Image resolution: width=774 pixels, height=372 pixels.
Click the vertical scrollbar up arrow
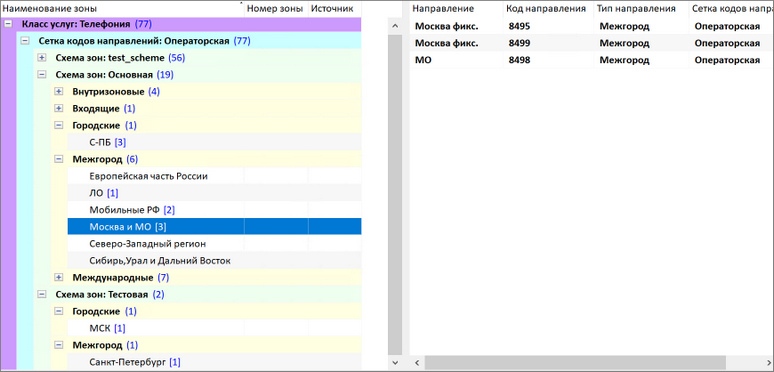click(395, 26)
